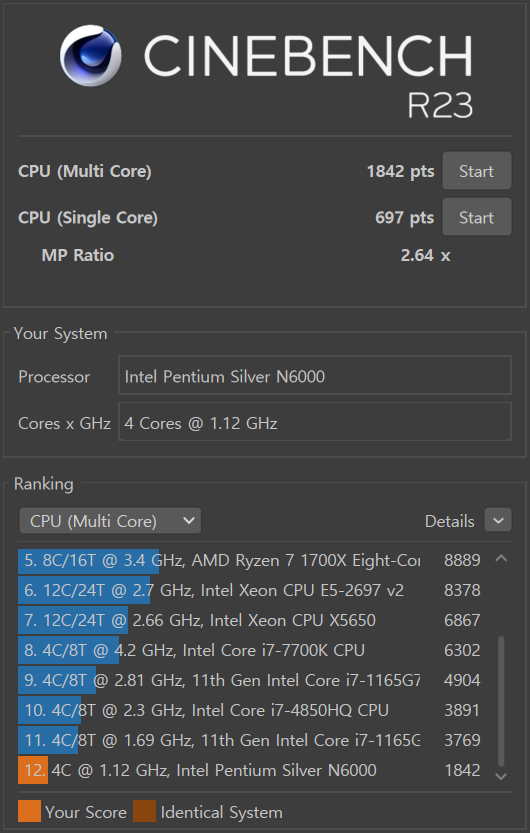Select the Core i7-4850HQ ranking row

[x=252, y=710]
